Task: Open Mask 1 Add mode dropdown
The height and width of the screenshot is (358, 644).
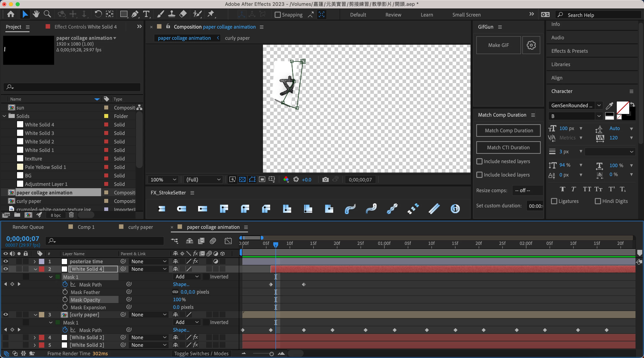Action: [187, 277]
